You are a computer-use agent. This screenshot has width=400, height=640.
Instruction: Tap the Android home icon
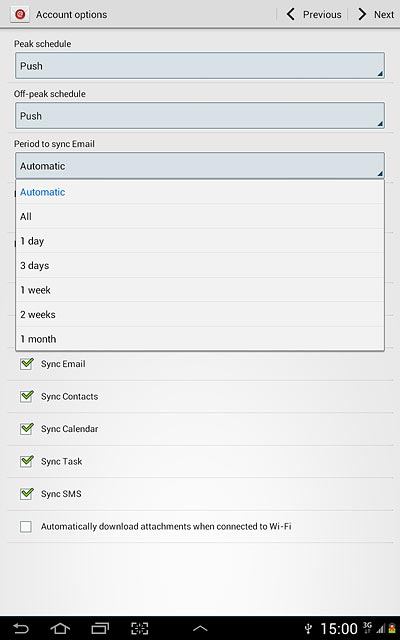(60, 628)
